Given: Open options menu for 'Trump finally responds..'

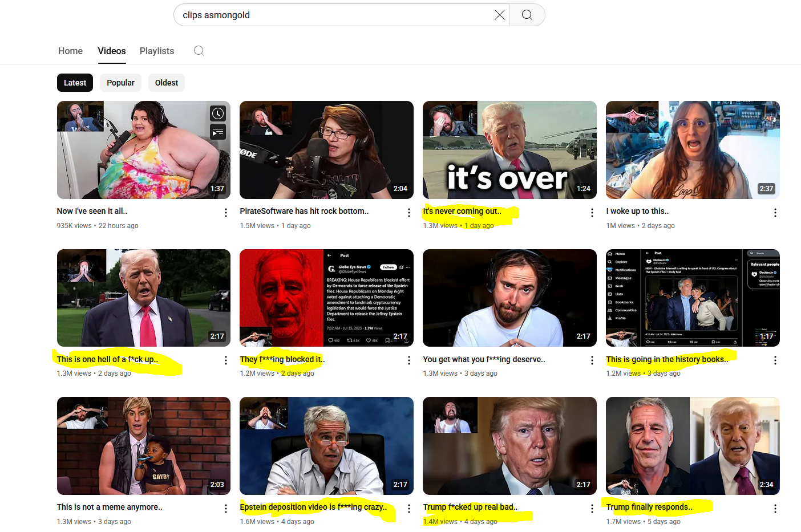Looking at the screenshot, I should click(x=775, y=509).
